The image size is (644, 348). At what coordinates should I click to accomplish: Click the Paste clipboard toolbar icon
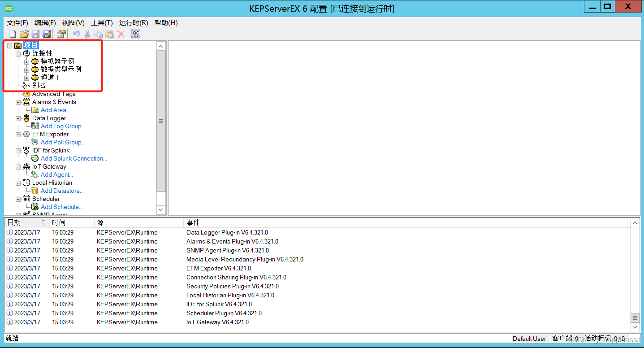(110, 34)
